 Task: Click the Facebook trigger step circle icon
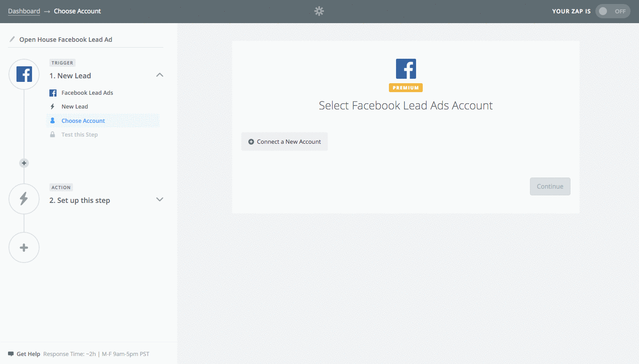tap(24, 74)
